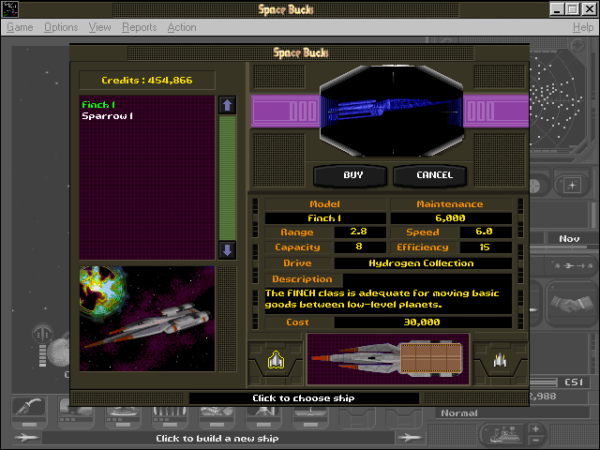The width and height of the screenshot is (600, 450).
Task: Click previous ship icon left of cargo preview
Action: [275, 359]
